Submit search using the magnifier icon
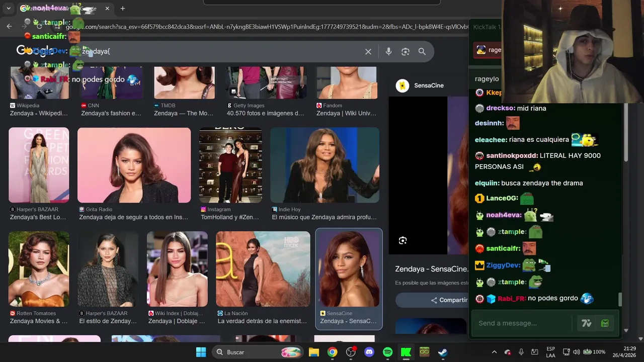 422,52
